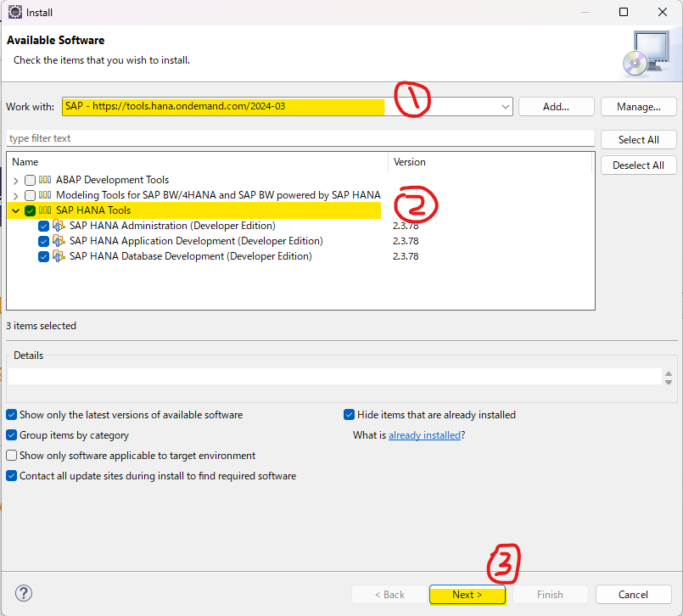Close the Install window

pos(663,12)
